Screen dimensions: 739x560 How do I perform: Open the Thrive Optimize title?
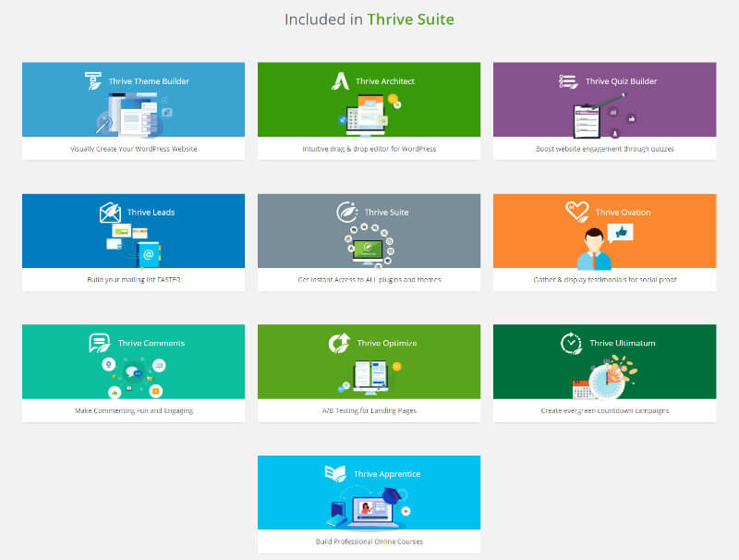click(387, 343)
